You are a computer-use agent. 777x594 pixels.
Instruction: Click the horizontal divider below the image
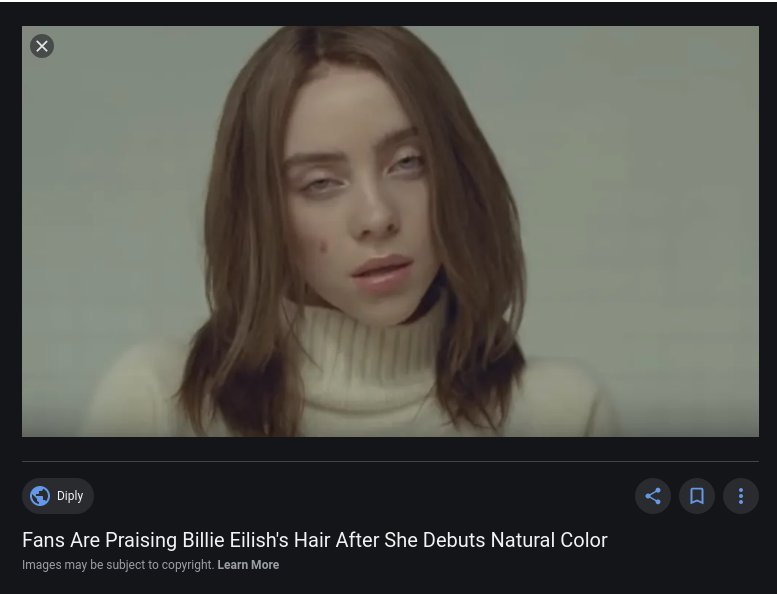pos(390,461)
